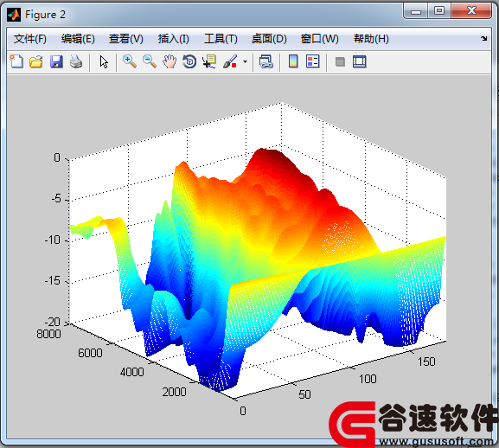Select the Brush data tool
The height and width of the screenshot is (448, 499).
(230, 61)
